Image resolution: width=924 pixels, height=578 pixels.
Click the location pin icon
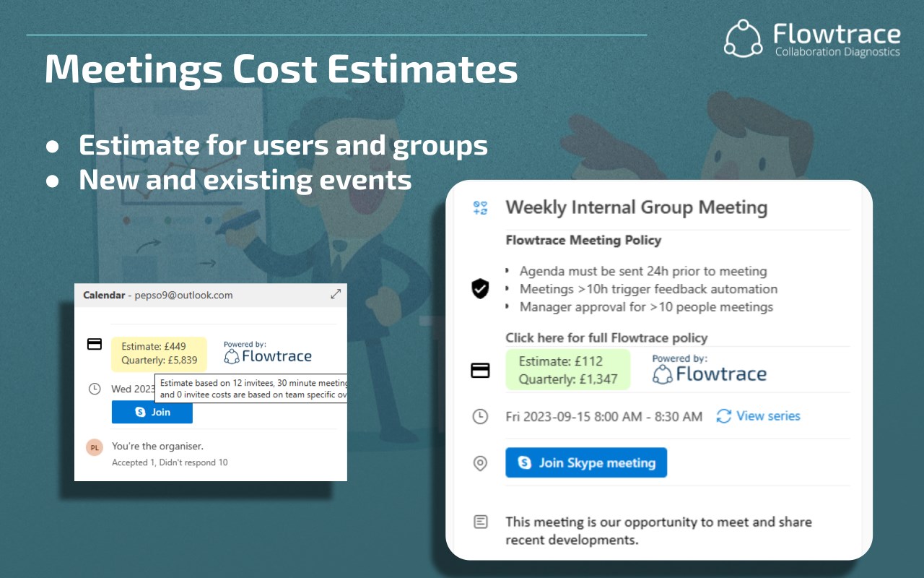click(x=480, y=463)
